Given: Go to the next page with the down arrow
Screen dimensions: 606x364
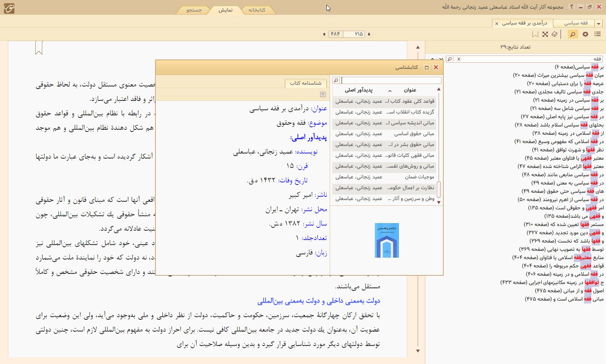Looking at the screenshot, I should click(369, 34).
